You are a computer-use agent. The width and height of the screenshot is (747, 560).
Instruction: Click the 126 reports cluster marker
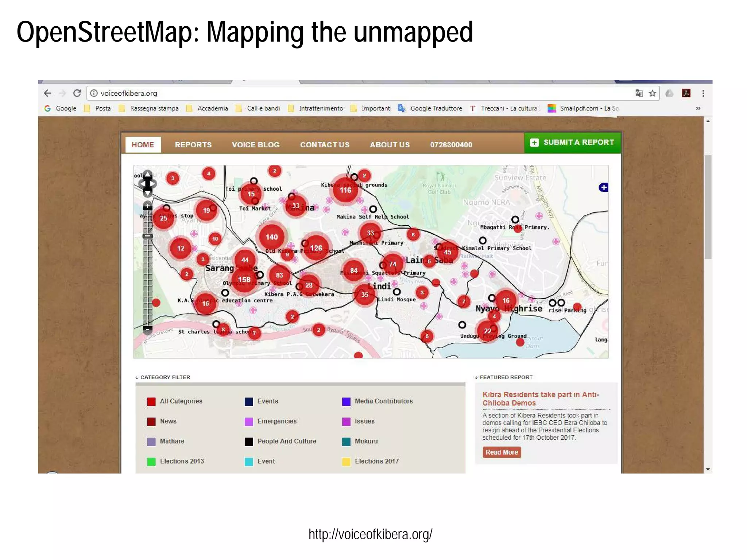tap(316, 248)
